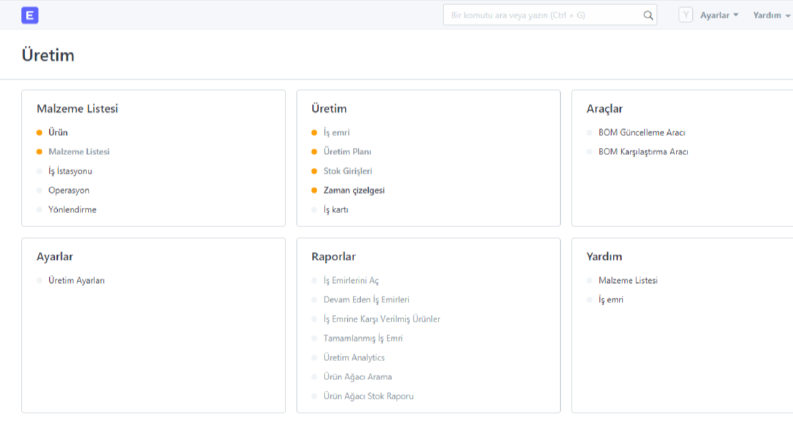The width and height of the screenshot is (793, 446).
Task: Open the İş Emirlerini Aç report
Action: 351,280
